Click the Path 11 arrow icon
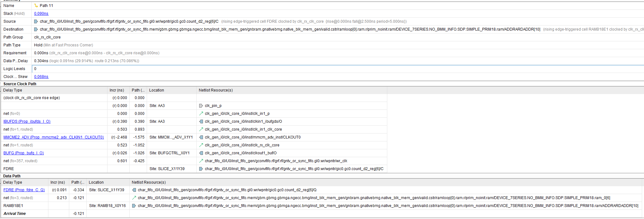Image resolution: width=644 pixels, height=219 pixels. pos(36,6)
